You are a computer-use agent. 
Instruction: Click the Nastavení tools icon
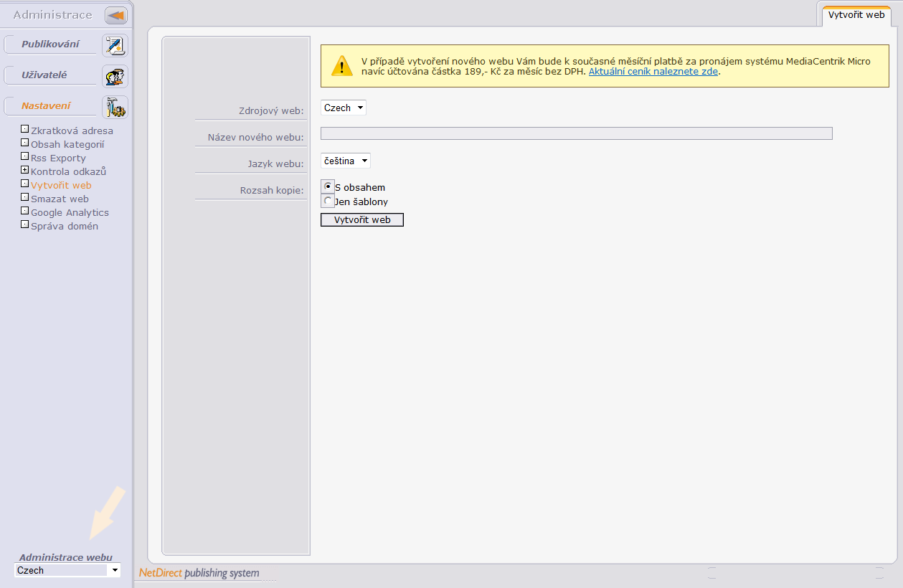[x=115, y=107]
